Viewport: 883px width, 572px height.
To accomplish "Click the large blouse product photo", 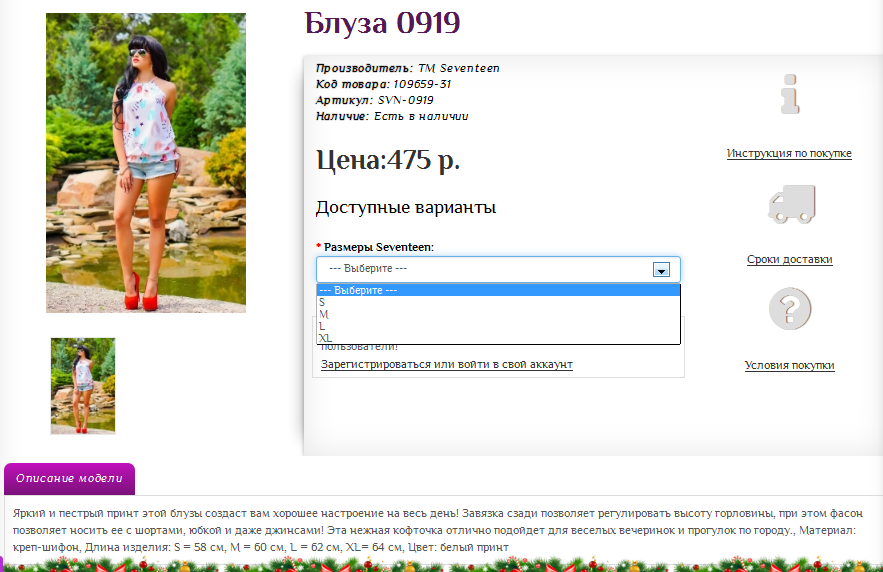I will pyautogui.click(x=146, y=163).
